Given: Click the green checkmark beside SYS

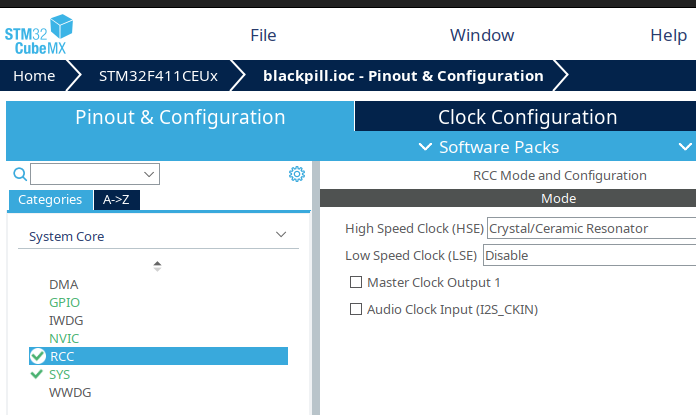Looking at the screenshot, I should [x=38, y=374].
